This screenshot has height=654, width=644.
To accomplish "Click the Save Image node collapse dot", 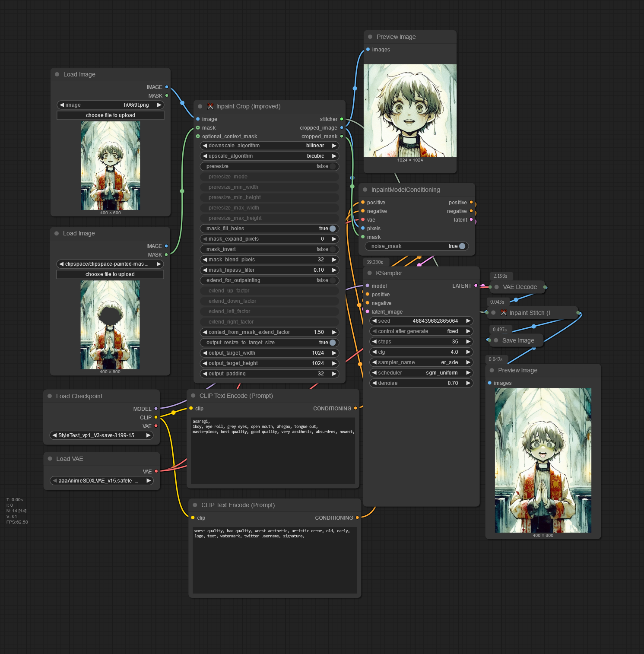I will (x=496, y=340).
